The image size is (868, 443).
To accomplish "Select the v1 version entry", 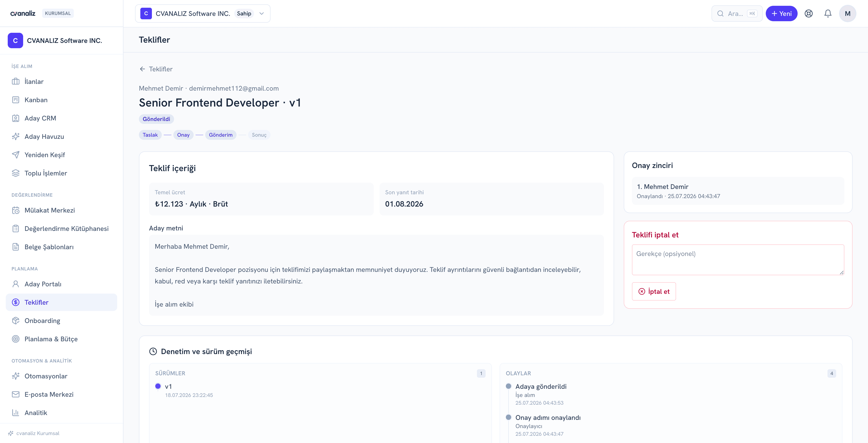I will (x=169, y=386).
